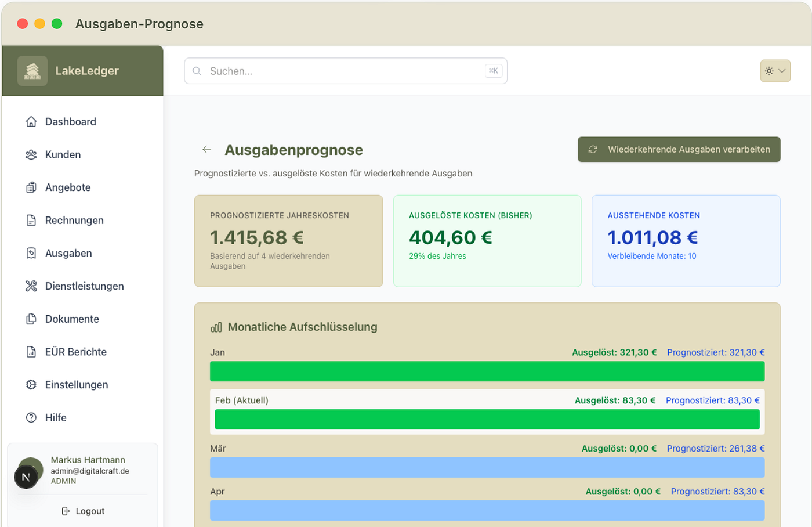
Task: Click the 1.011,08 € value
Action: point(653,237)
